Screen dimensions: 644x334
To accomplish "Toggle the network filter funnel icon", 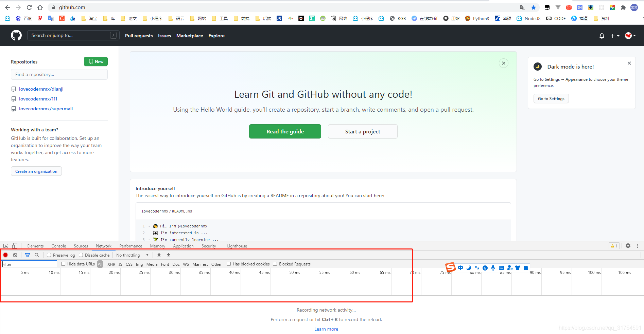I will 28,255.
